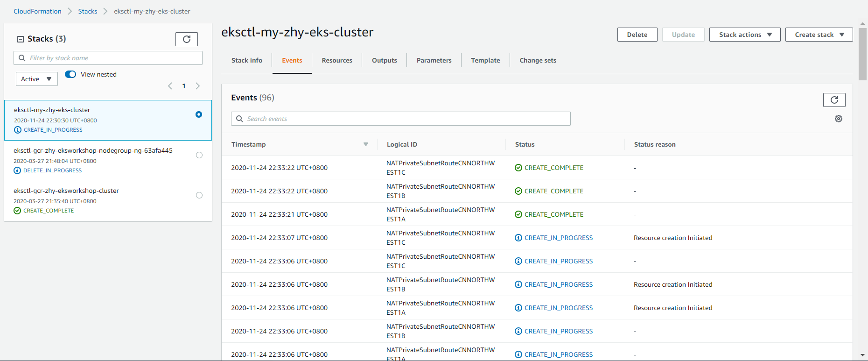Refresh the Stacks list
This screenshot has width=868, height=361.
point(187,39)
